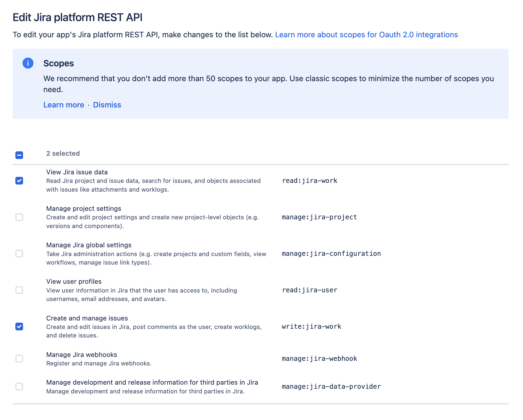
Task: Click the manage:jira-data-provider scope code
Action: pos(331,387)
